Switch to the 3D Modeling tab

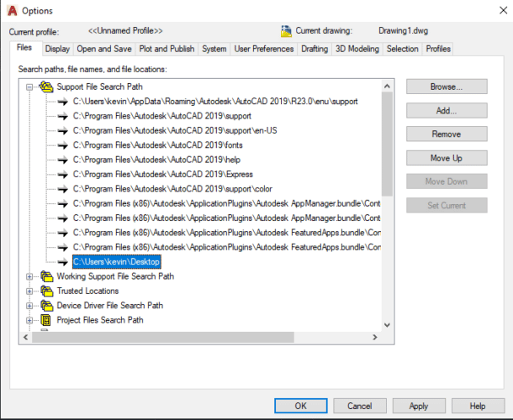point(357,49)
